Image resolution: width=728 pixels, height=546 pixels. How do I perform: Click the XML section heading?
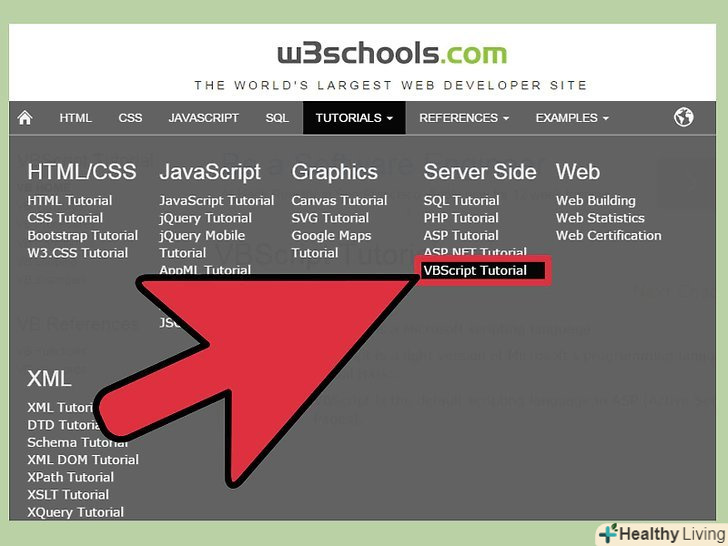[49, 379]
